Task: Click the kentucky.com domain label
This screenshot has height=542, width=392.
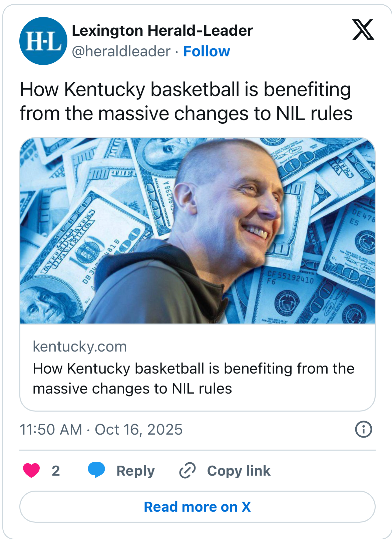Action: [80, 347]
